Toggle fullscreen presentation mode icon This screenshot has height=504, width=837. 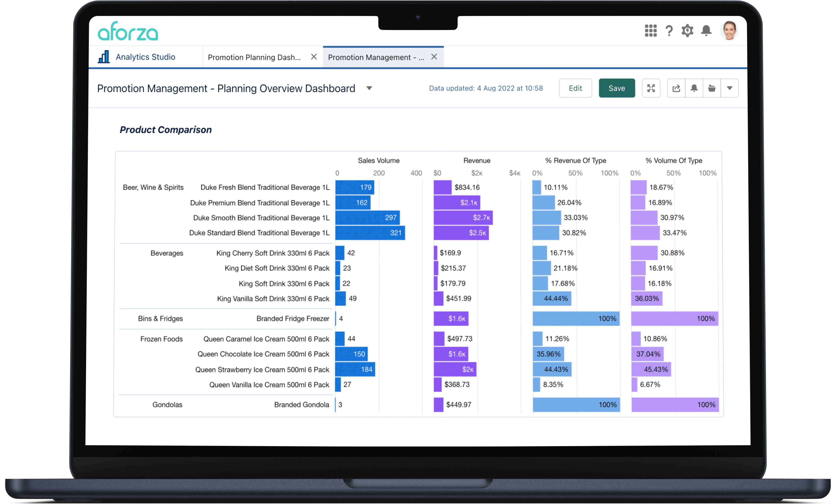(x=651, y=88)
